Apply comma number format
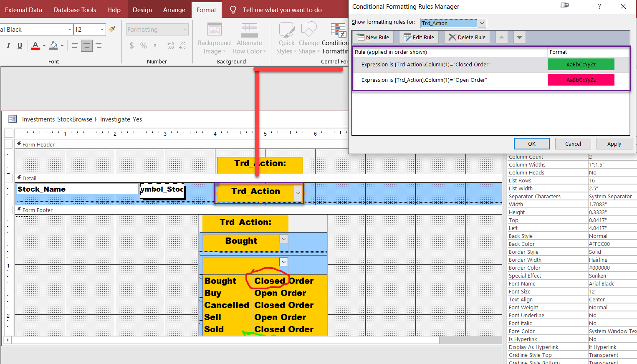This screenshot has width=637, height=364. pyautogui.click(x=155, y=45)
